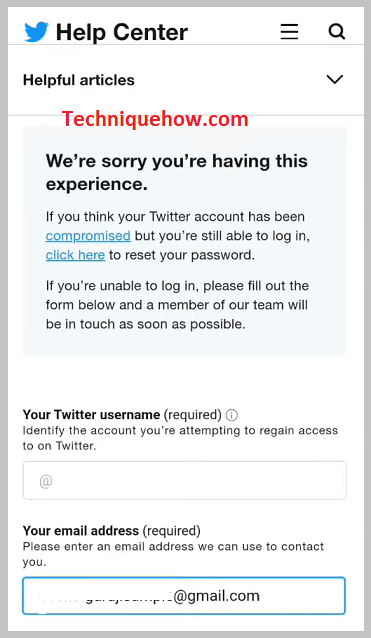Expand Helpful articles using the chevron arrow
Screen dimensions: 371x638
(x=335, y=79)
